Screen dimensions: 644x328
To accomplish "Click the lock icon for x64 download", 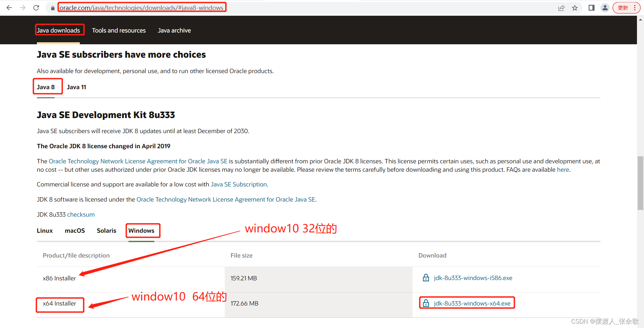I will click(x=426, y=303).
